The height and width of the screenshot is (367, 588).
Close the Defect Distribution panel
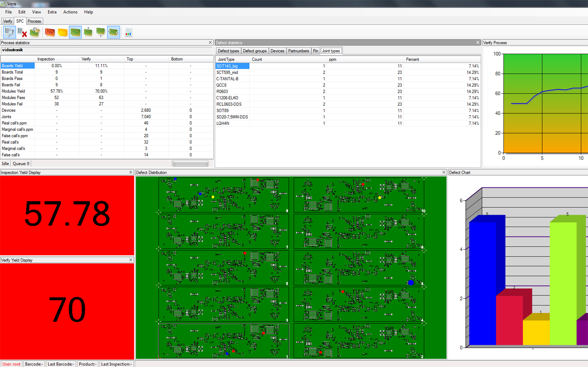click(x=444, y=172)
